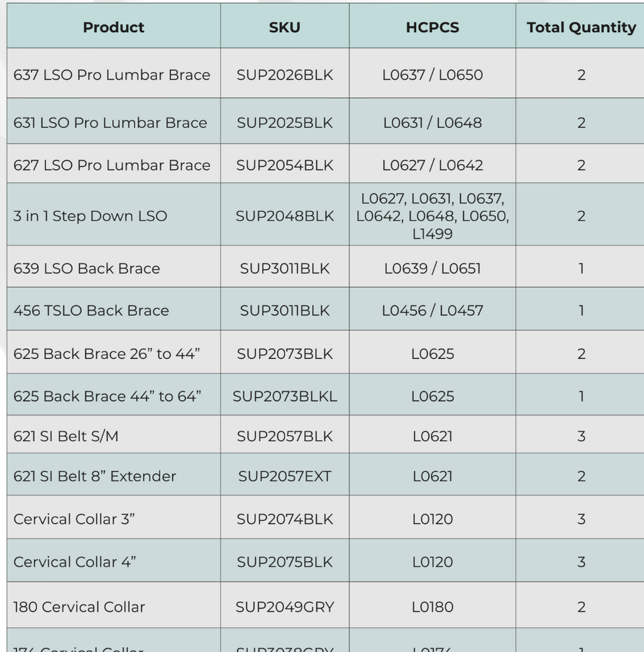Select the L0456 / L0457 cell
Viewport: 644px width, 652px height.
[433, 309]
